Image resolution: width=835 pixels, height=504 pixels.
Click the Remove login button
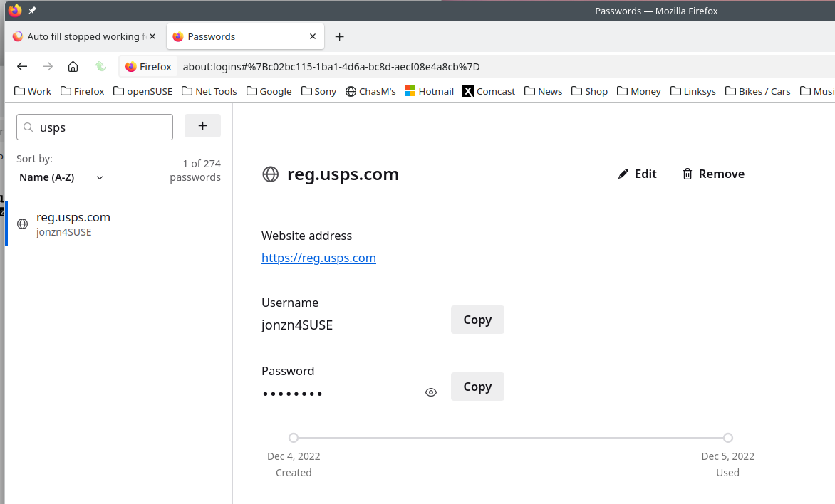(714, 174)
